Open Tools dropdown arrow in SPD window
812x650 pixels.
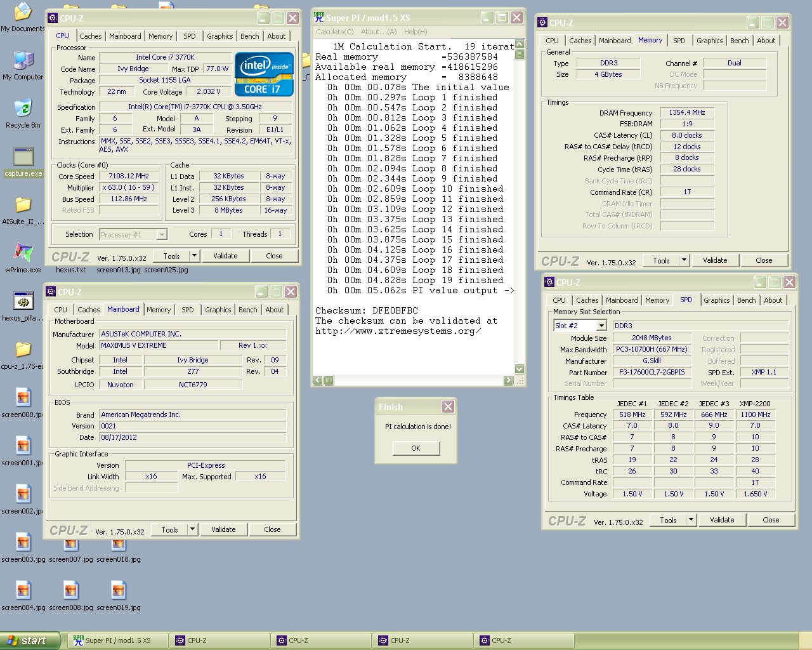tap(691, 520)
